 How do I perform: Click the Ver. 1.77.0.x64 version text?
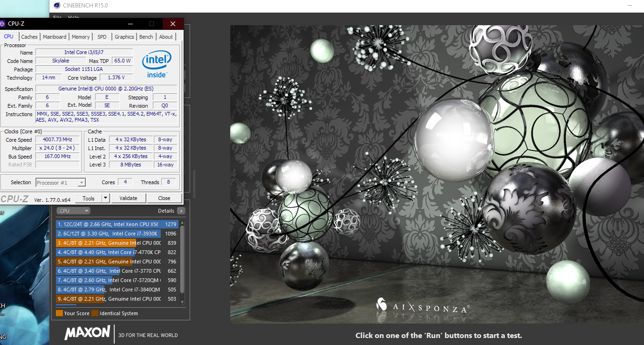53,200
